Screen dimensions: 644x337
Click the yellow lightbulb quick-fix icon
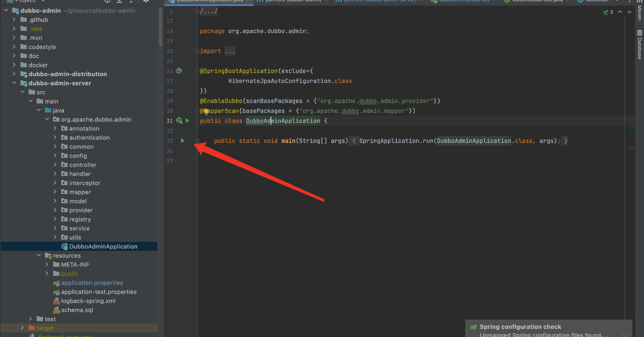point(206,111)
